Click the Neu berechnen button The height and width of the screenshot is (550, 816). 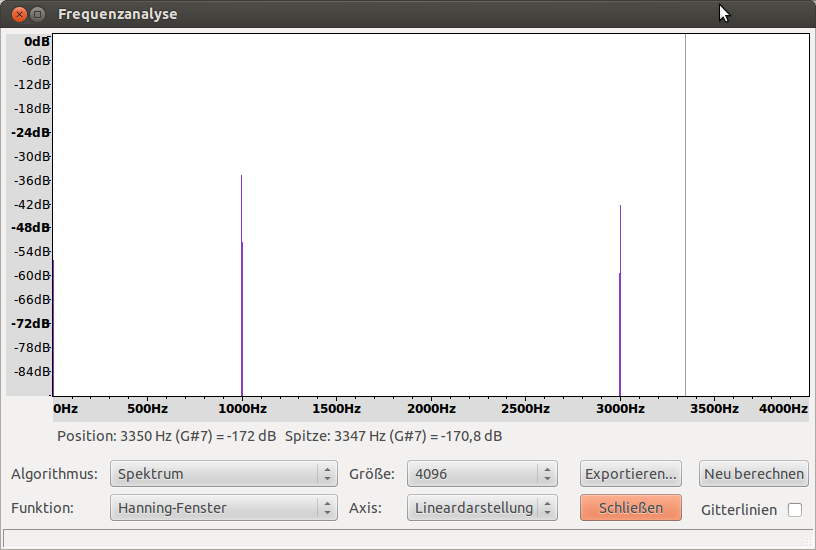[x=754, y=474]
